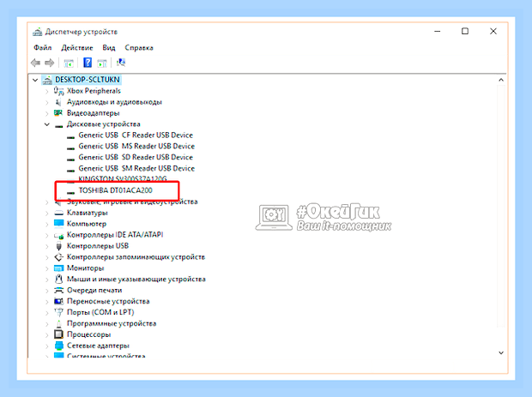This screenshot has height=397, width=532.
Task: Click the Аудиовходы и аудиовыходы speaker icon
Action: pyautogui.click(x=58, y=102)
